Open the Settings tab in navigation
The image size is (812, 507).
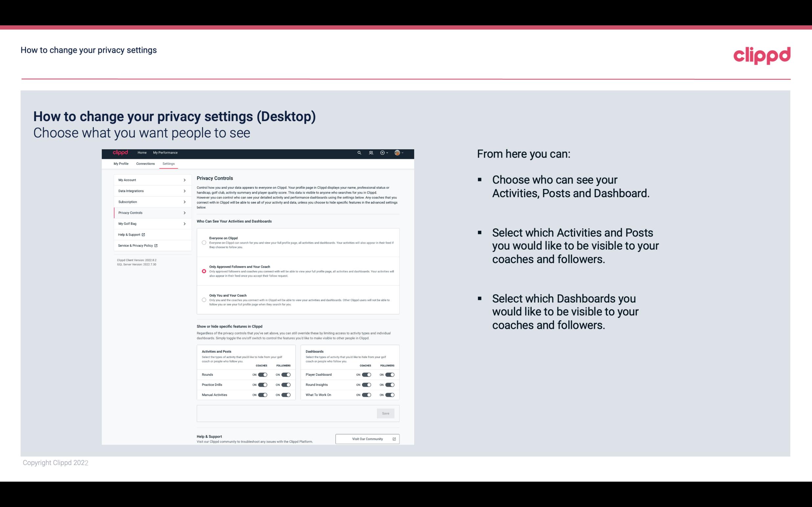point(169,163)
